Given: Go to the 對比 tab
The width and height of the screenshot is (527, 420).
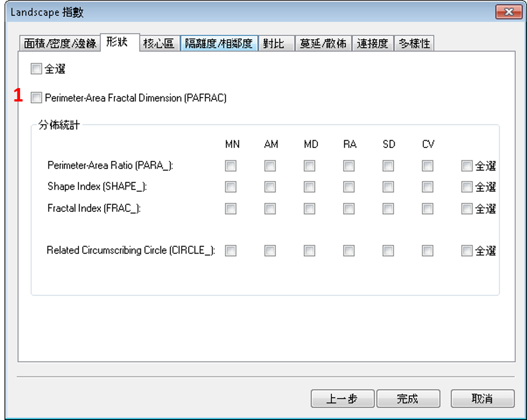Looking at the screenshot, I should click(276, 43).
